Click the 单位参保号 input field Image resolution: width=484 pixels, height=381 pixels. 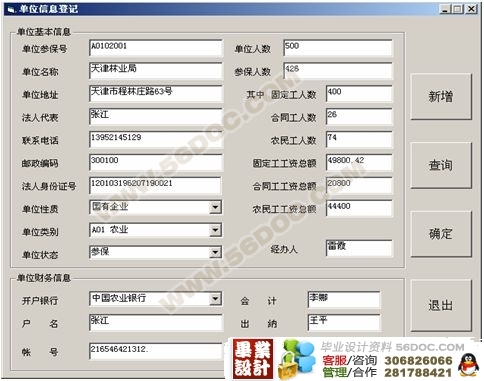156,48
